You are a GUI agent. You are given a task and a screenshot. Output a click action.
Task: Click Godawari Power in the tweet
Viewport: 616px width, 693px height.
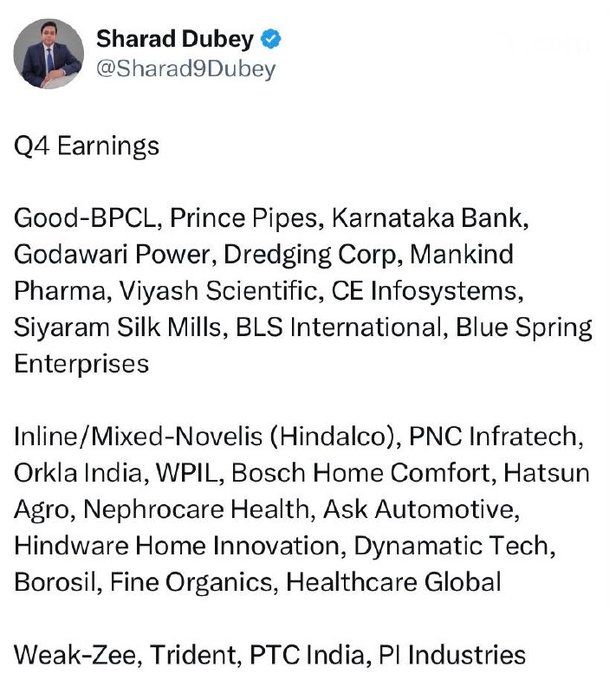(x=112, y=255)
